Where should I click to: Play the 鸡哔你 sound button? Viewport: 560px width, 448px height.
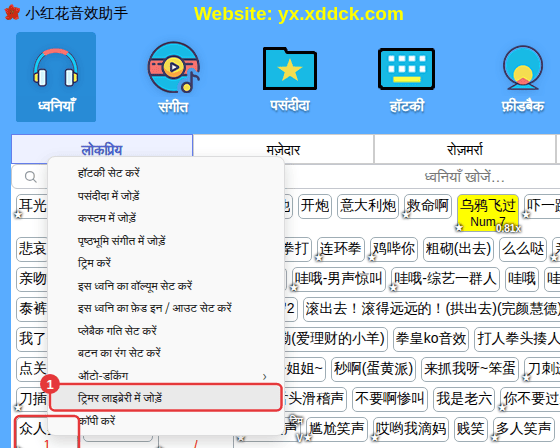(x=394, y=249)
